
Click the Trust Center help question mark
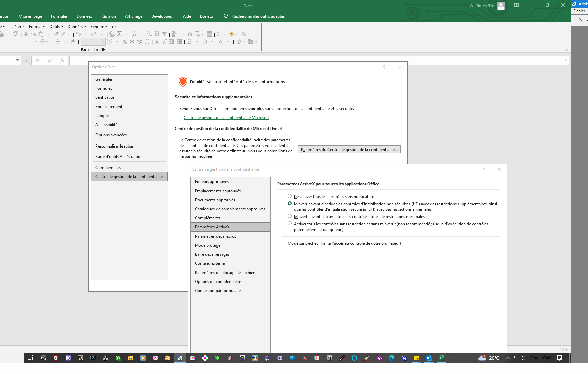484,169
